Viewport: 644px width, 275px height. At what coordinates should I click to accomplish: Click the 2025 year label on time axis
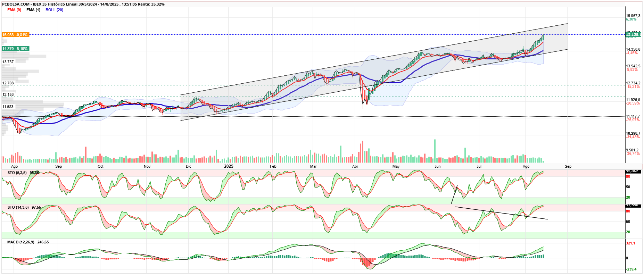point(229,166)
